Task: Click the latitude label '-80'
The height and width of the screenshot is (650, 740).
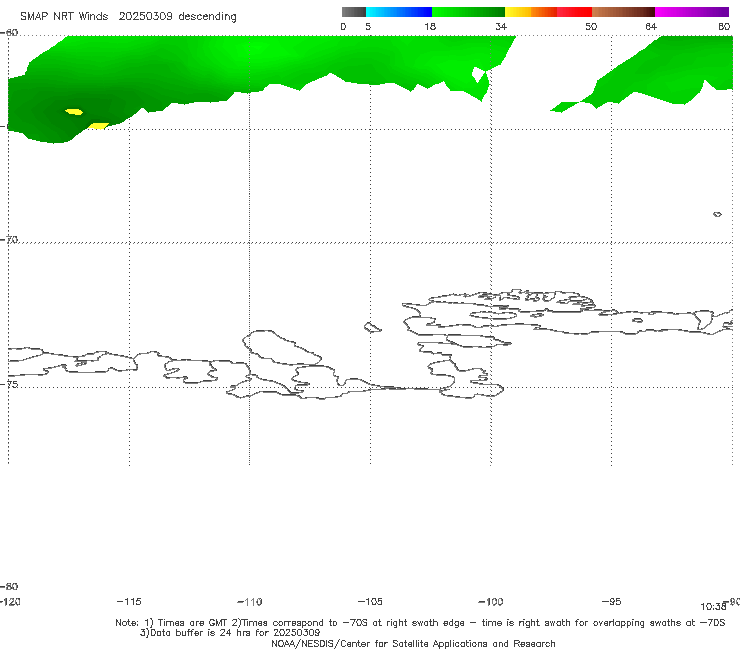Action: pos(9,586)
